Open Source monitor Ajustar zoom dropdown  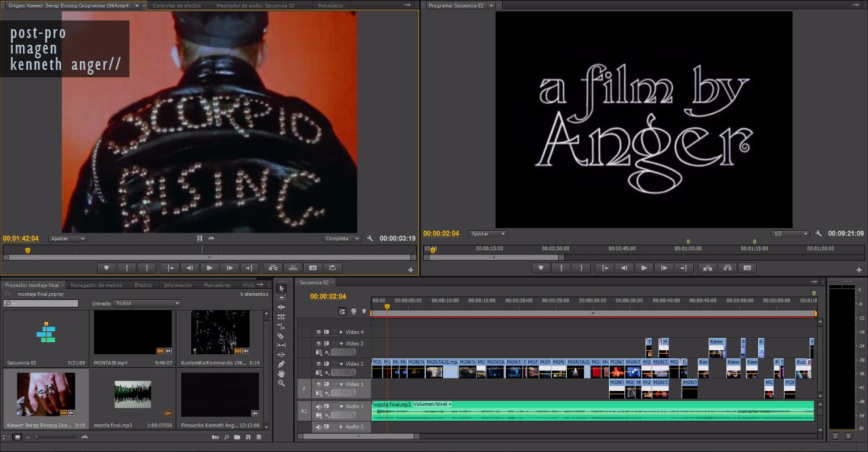(x=68, y=238)
